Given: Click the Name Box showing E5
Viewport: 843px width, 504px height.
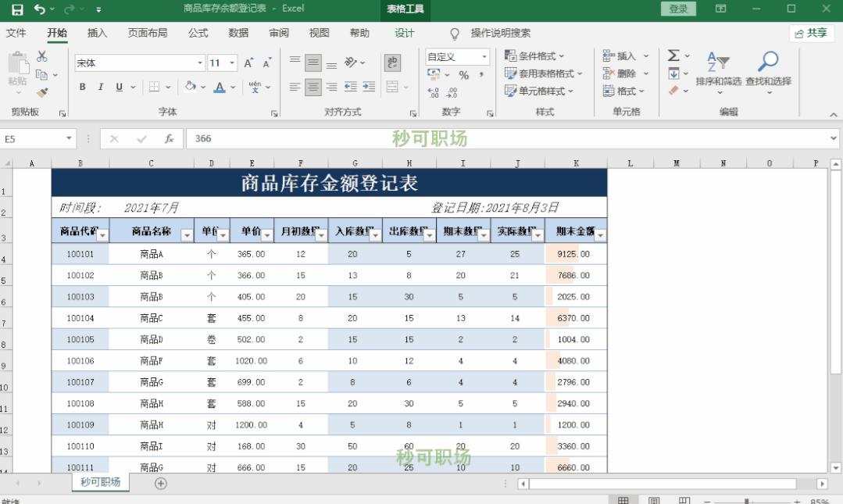Looking at the screenshot, I should coord(38,139).
